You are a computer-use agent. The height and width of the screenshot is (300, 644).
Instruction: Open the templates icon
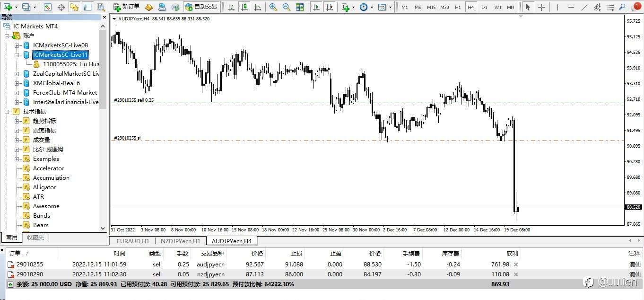382,7
